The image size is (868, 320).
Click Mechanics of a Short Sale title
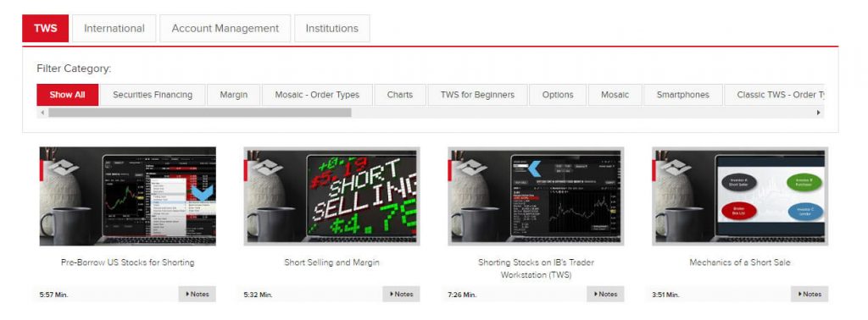[x=740, y=262]
